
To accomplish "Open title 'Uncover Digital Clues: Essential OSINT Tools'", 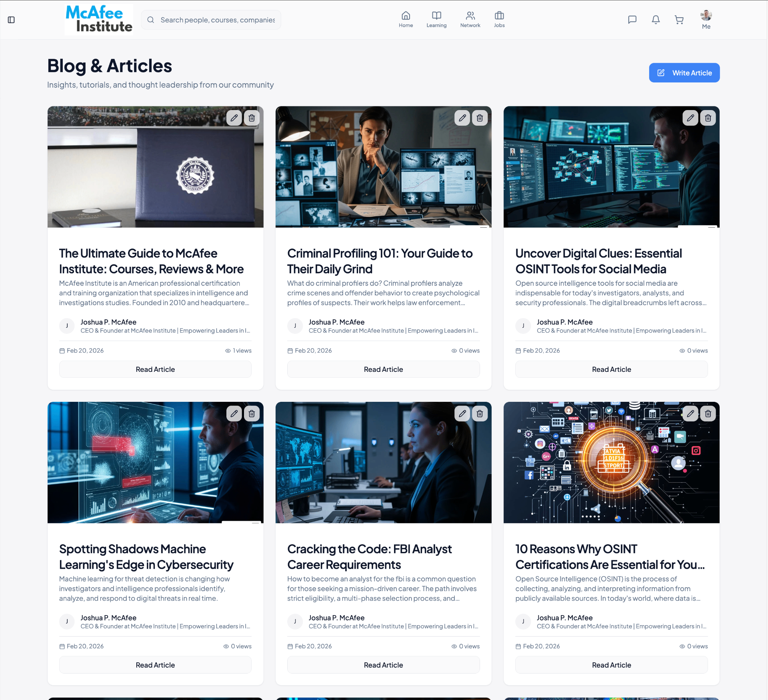I will 598,261.
